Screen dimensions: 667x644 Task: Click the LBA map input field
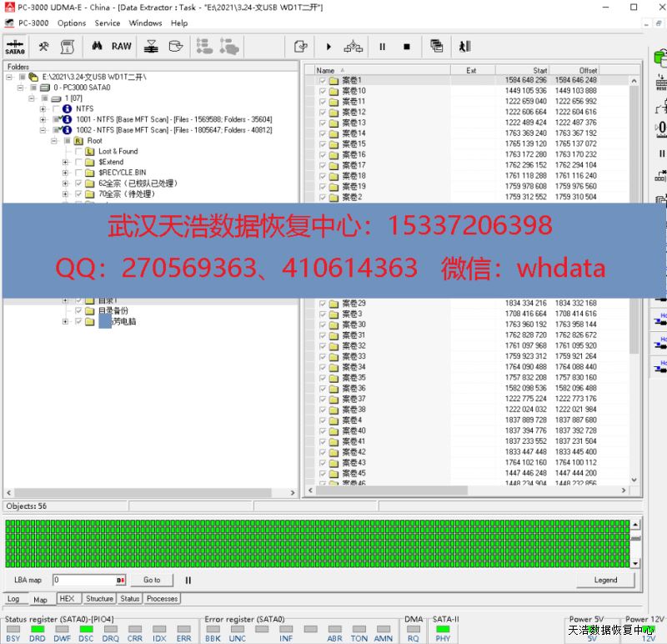click(x=83, y=580)
